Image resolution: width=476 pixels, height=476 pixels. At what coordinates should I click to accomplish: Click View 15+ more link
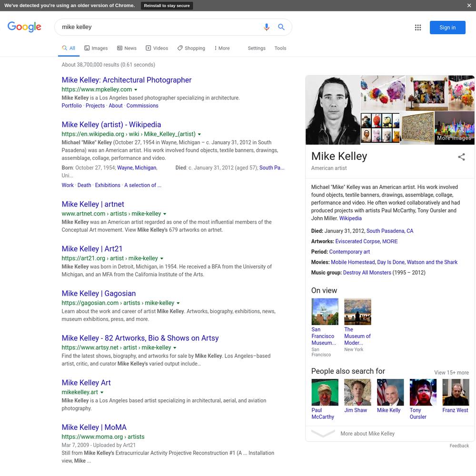coord(451,373)
